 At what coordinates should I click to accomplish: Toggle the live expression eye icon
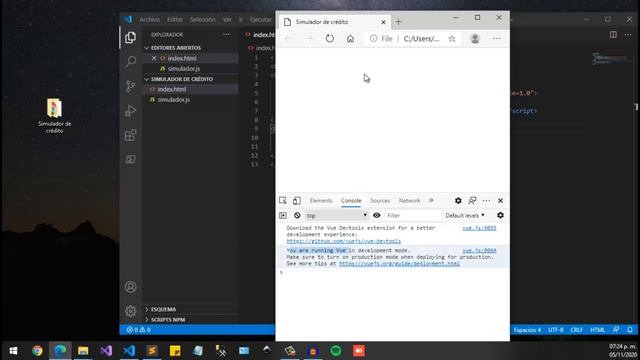coord(376,215)
